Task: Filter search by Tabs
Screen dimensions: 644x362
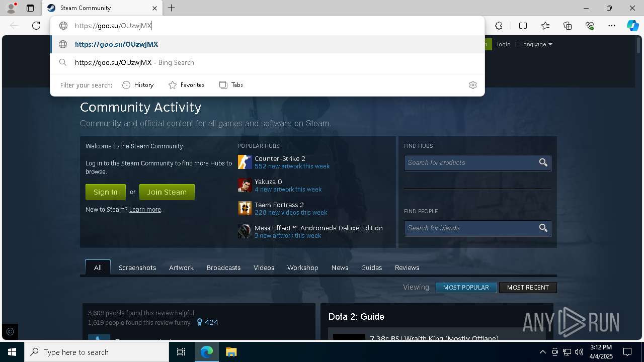Action: point(231,85)
